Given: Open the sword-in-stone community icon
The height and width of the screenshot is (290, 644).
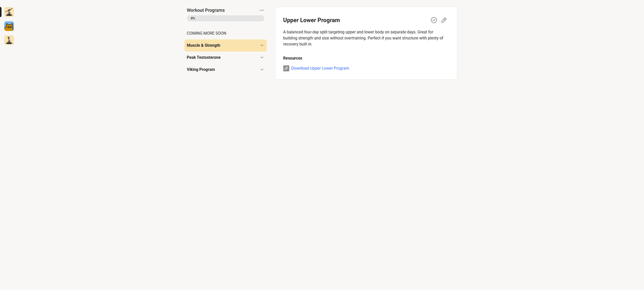Looking at the screenshot, I should click(x=9, y=12).
